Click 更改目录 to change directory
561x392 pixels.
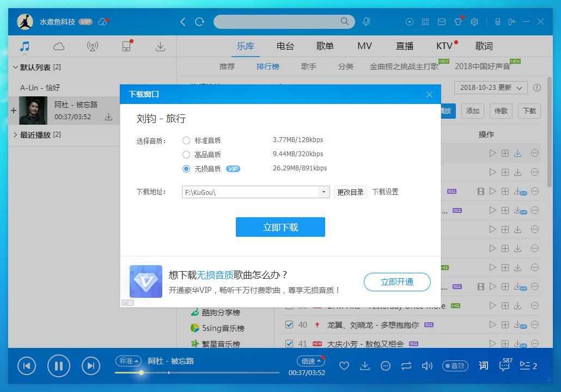tap(350, 192)
